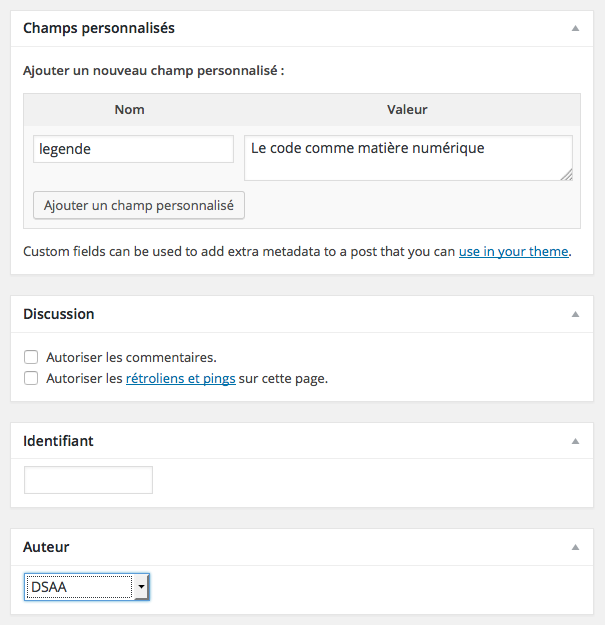This screenshot has width=605, height=625.
Task: Click the 'Identifiant' panel title
Action: click(x=58, y=441)
